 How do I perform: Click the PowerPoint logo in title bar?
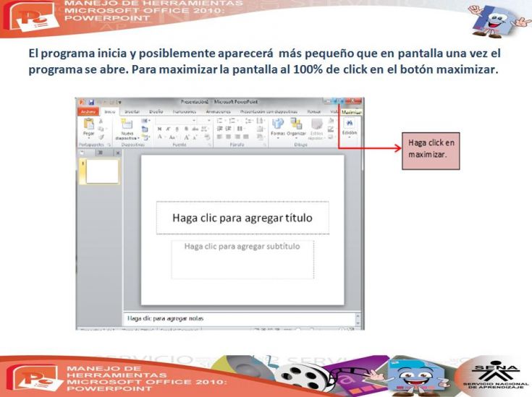[x=81, y=102]
